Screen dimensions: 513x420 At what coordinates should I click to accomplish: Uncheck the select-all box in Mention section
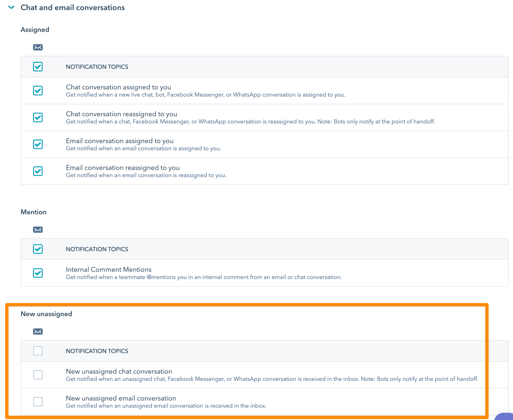38,249
